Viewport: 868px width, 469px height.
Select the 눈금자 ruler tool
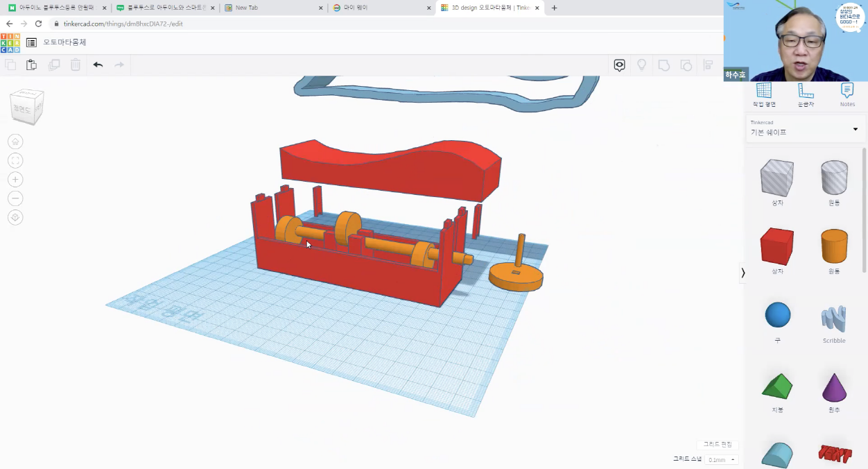coord(806,95)
